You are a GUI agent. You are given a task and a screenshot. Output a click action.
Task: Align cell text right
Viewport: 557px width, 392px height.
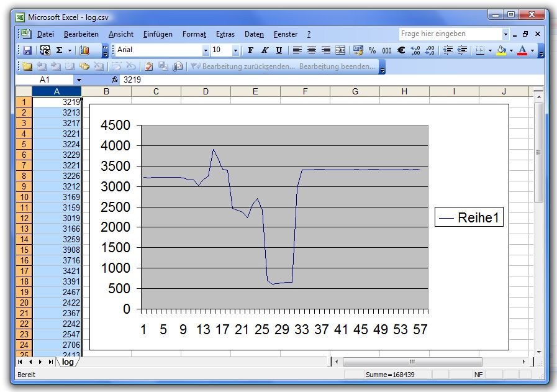326,50
